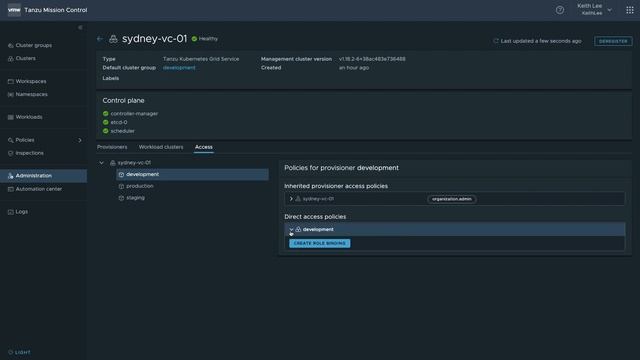Click 'Tanzu Kubernetes Grid Service' type value

pos(201,59)
